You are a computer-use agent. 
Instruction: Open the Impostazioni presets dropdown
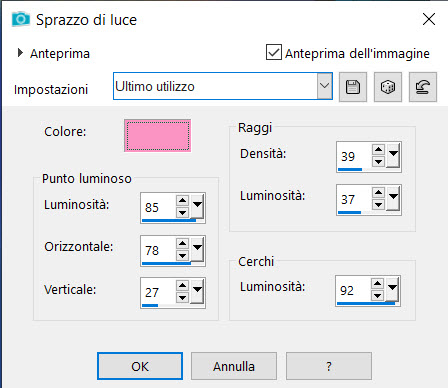click(324, 86)
